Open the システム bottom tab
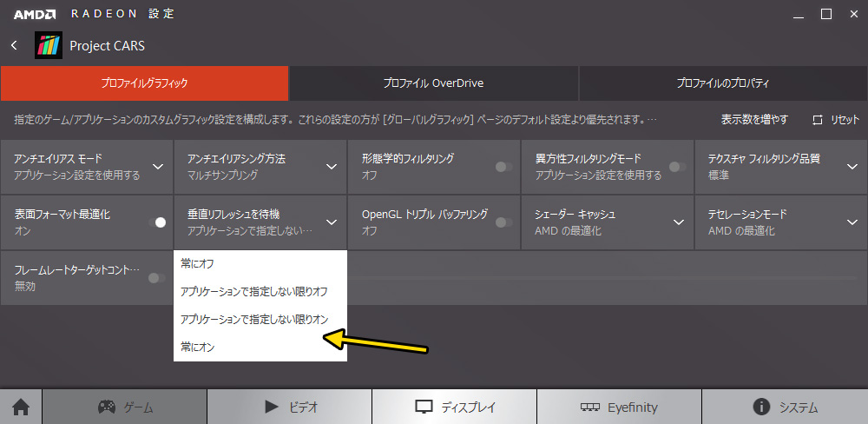Screen dimensions: 868x424 point(785,407)
